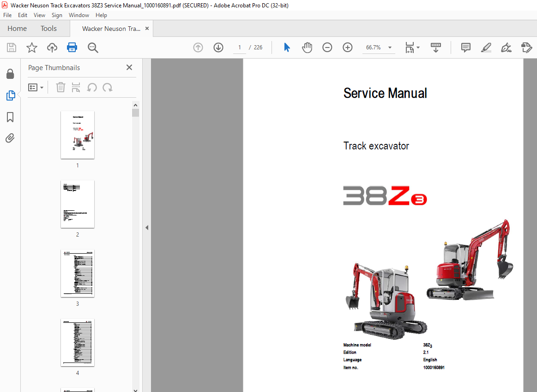This screenshot has height=392, width=537.
Task: Upload file to cloud icon
Action: tap(52, 48)
